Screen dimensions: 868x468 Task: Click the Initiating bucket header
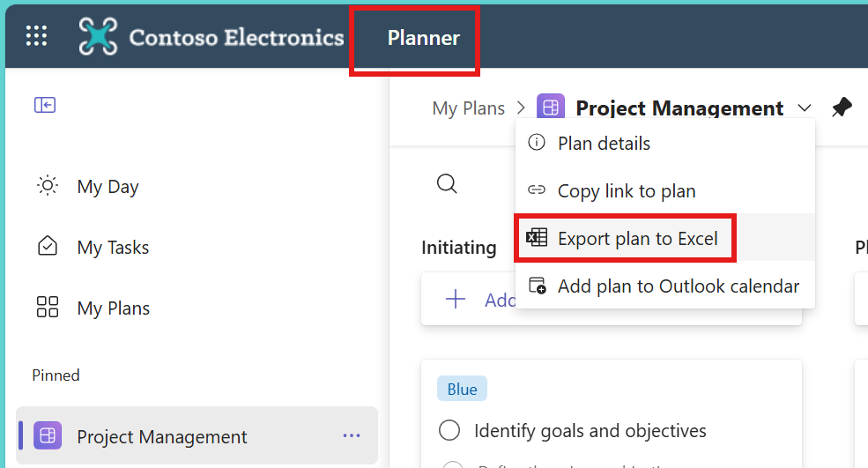click(458, 248)
